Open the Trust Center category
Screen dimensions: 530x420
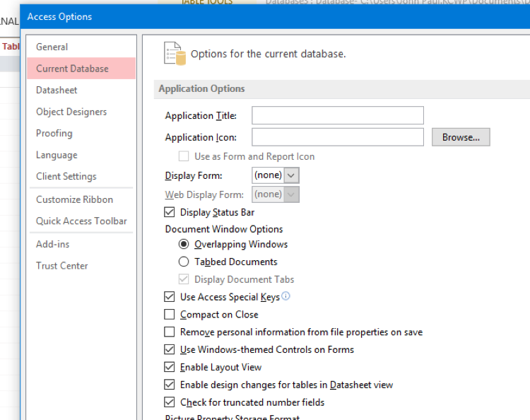coord(81,266)
